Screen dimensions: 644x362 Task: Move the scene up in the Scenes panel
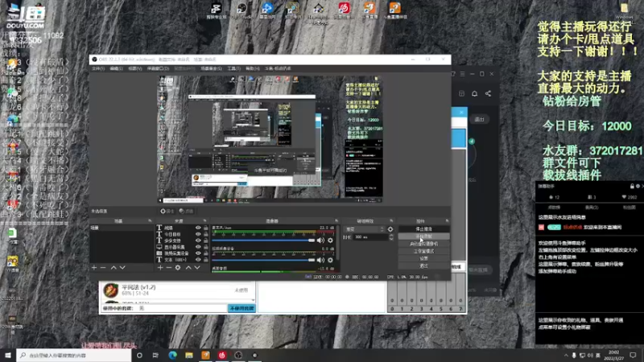tap(114, 268)
